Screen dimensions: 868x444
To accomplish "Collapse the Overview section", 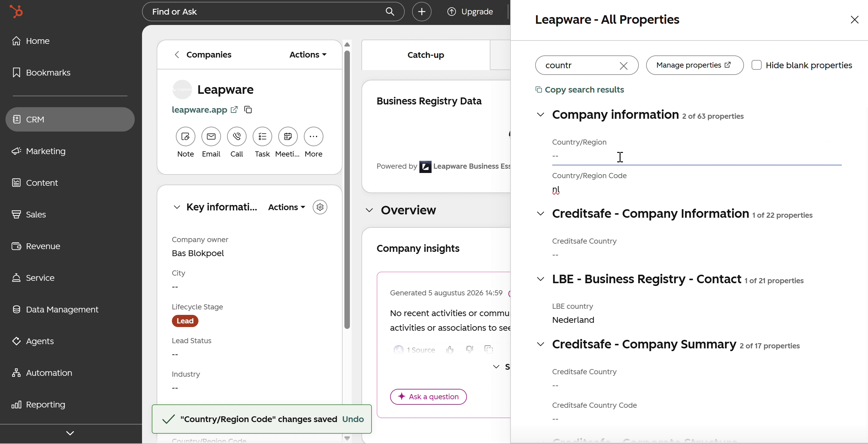I will click(369, 210).
